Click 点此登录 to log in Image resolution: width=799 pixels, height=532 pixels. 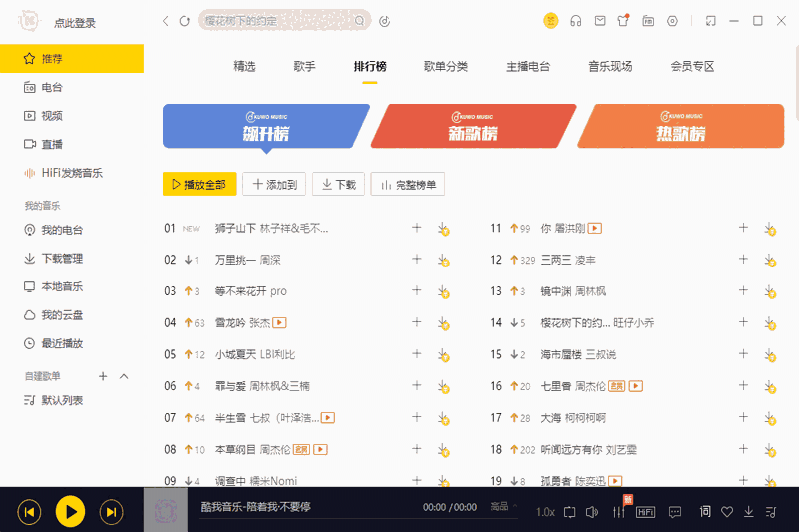coord(75,23)
